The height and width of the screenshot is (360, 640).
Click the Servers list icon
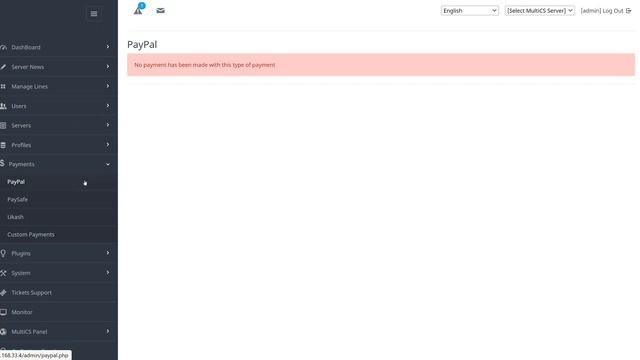pyautogui.click(x=3, y=126)
